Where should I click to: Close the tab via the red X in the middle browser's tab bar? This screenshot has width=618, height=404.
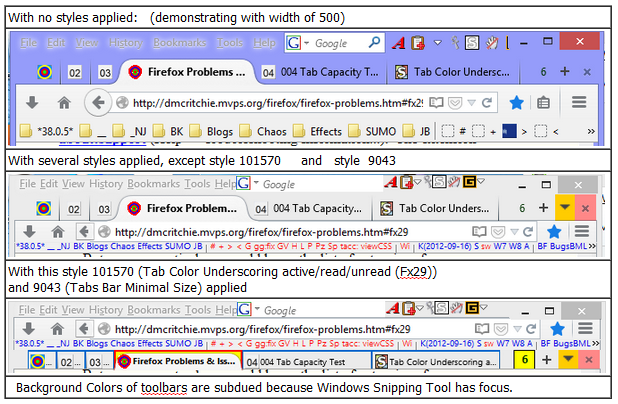click(585, 208)
